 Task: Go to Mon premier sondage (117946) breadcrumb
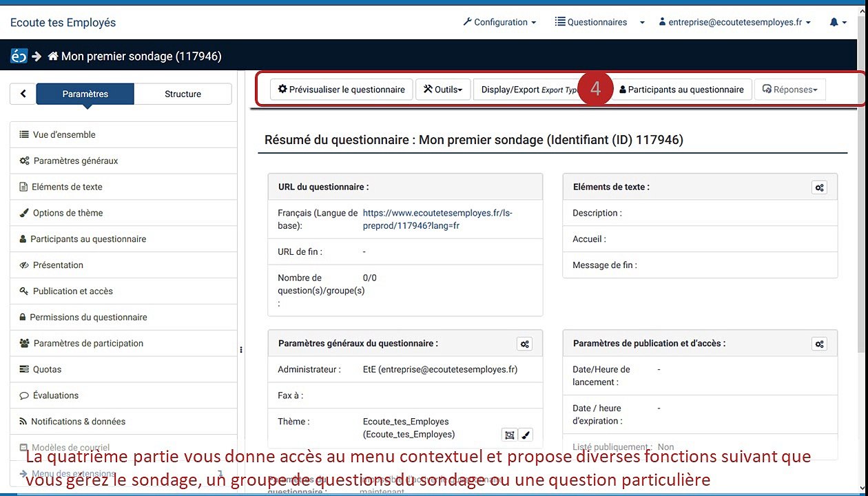point(141,56)
